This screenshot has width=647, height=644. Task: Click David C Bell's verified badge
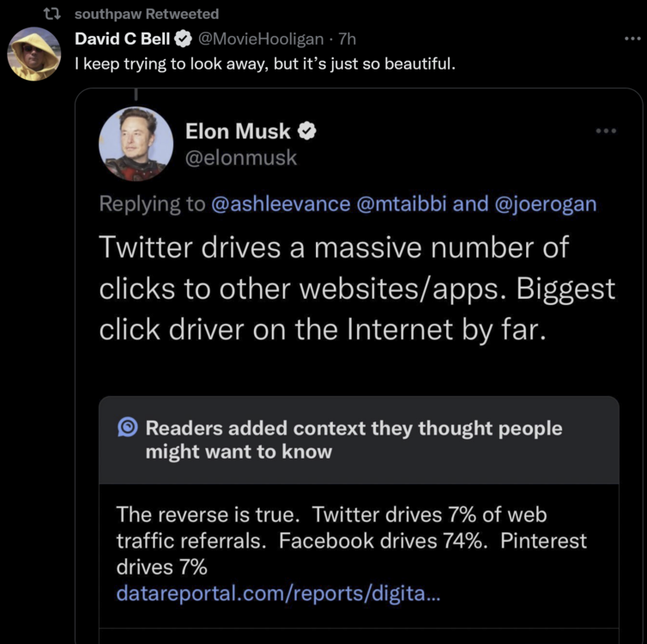tap(184, 39)
